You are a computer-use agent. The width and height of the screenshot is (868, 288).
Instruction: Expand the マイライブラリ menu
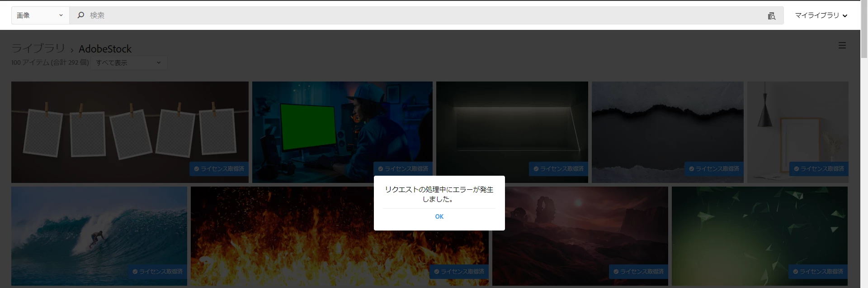(x=821, y=15)
